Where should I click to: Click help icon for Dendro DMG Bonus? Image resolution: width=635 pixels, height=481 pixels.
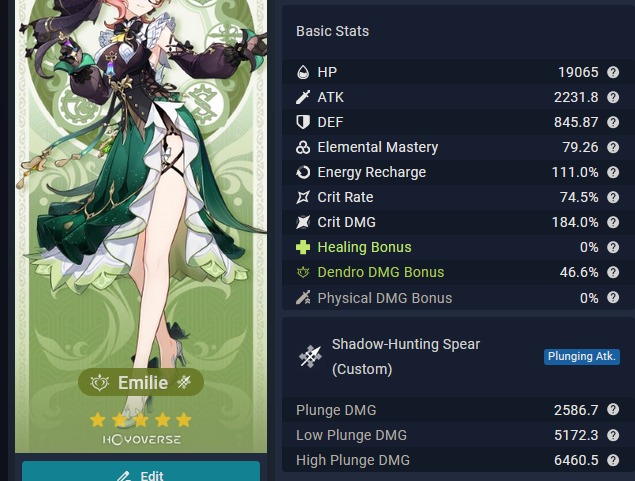coord(613,272)
